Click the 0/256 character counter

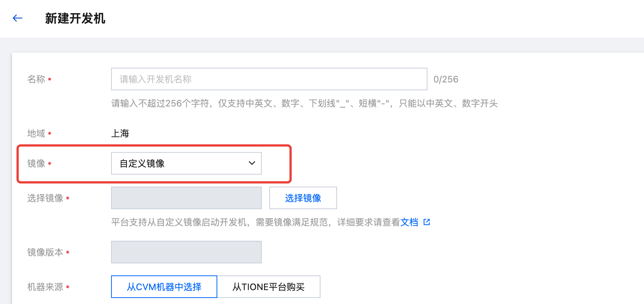click(446, 79)
